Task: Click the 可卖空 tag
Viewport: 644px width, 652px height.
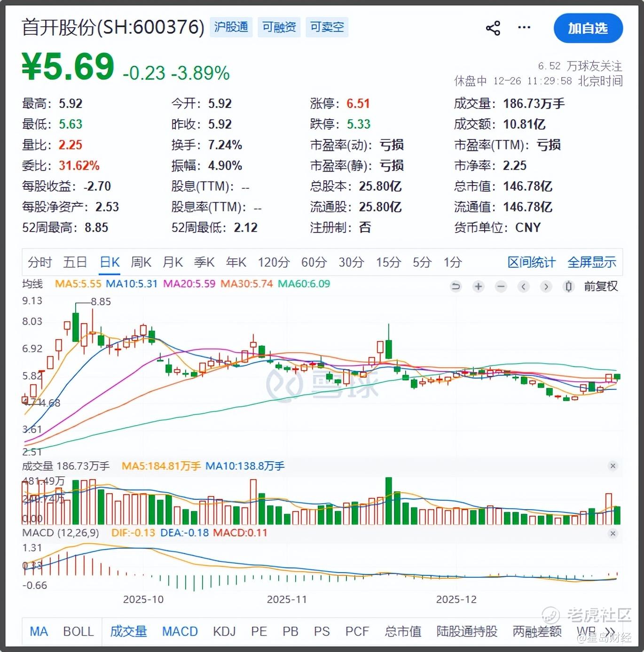Action: pos(327,27)
